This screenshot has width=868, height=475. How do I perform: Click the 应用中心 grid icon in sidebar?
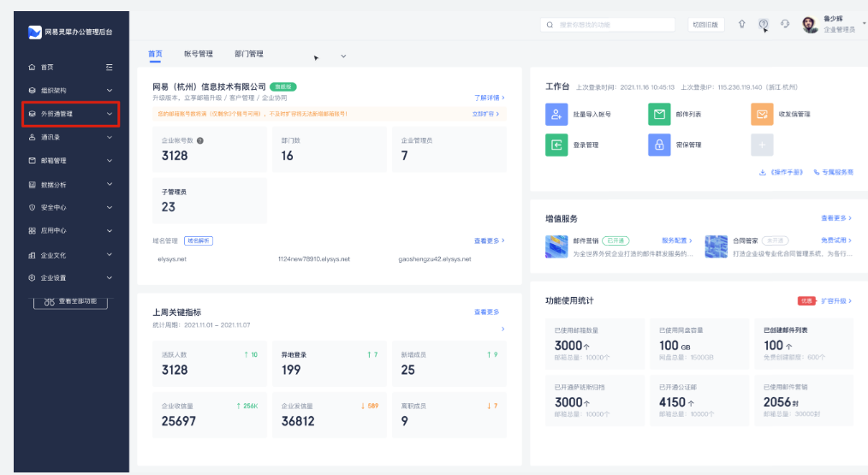pyautogui.click(x=33, y=230)
